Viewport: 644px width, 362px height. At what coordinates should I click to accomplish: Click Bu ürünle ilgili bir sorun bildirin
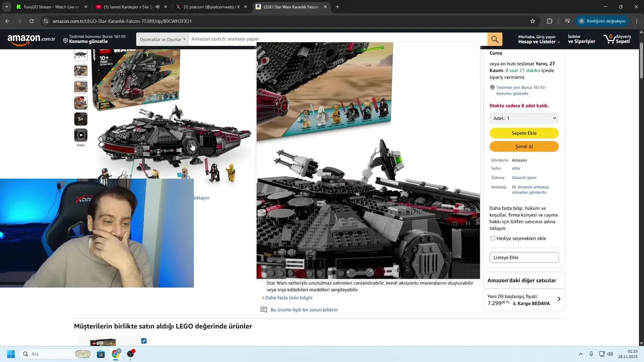pos(304,310)
